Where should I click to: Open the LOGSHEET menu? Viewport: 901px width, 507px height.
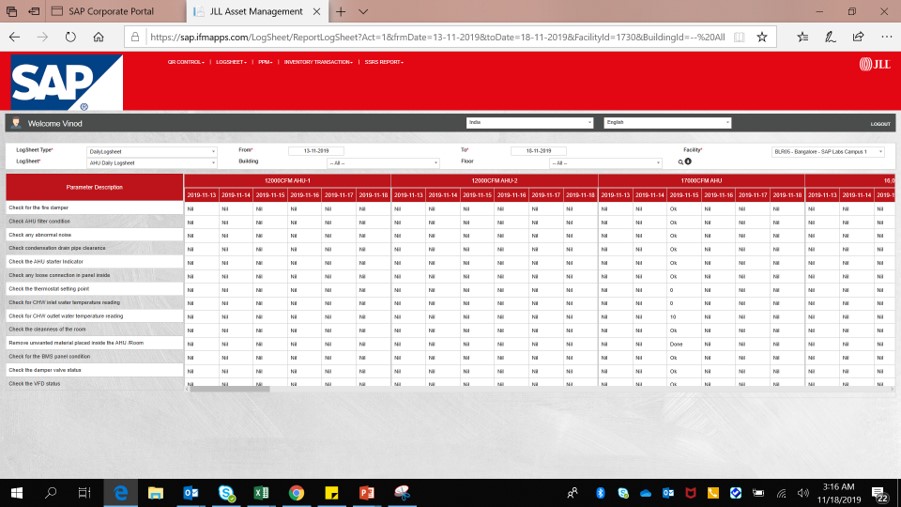click(x=231, y=62)
